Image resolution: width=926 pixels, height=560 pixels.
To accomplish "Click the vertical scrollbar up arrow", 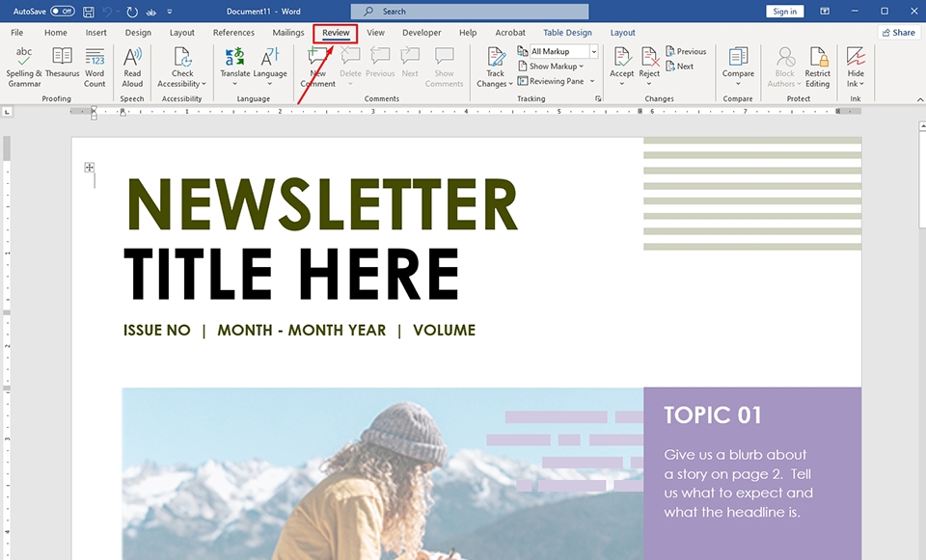I will (x=922, y=126).
